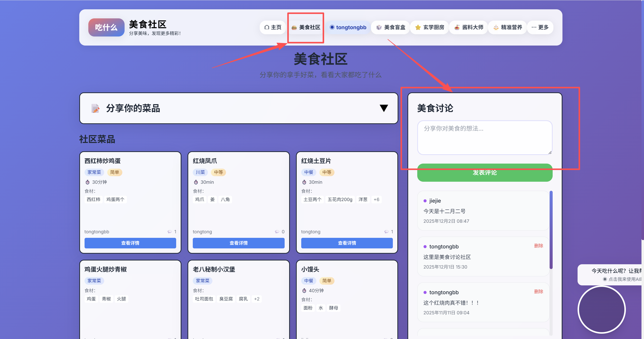This screenshot has width=644, height=339.
Task: Click the 吃什么 logo button
Action: point(106,27)
